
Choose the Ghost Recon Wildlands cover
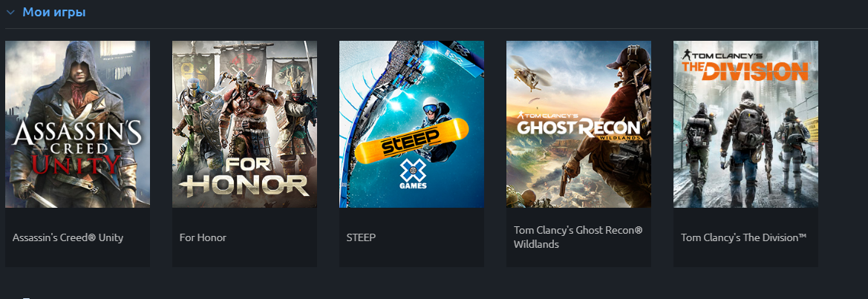pyautogui.click(x=578, y=125)
